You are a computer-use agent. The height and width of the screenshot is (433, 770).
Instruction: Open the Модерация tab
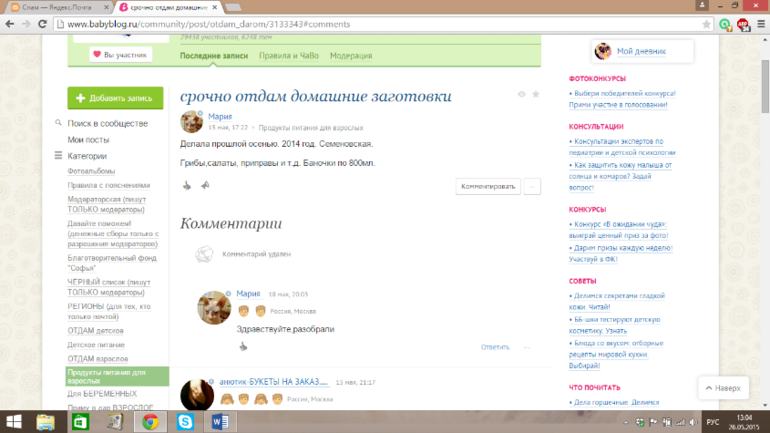(x=351, y=55)
